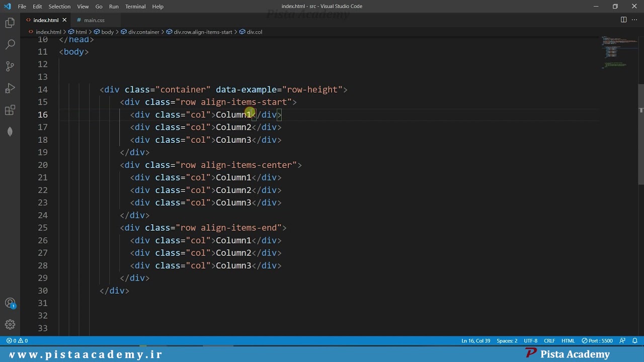Select language mode HTML in status bar
The image size is (644, 362).
[568, 340]
